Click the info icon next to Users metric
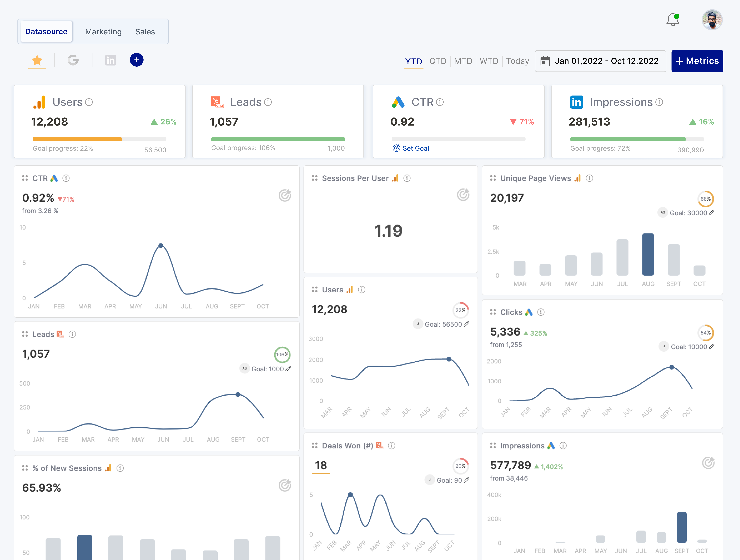The image size is (740, 560). [89, 102]
